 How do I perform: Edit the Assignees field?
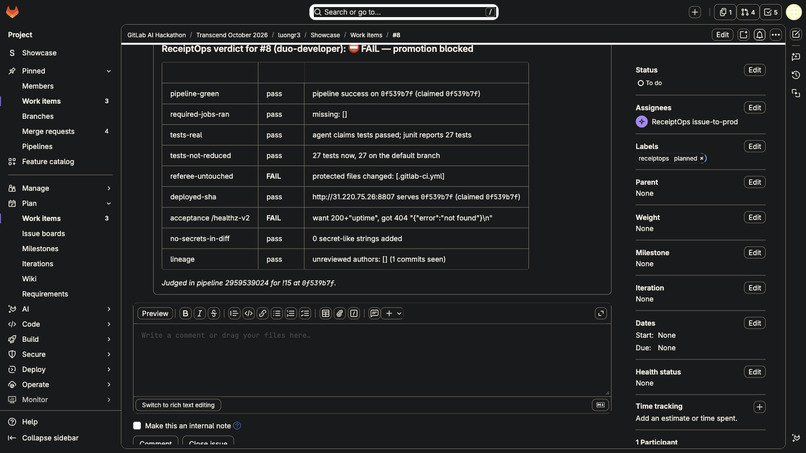click(755, 107)
